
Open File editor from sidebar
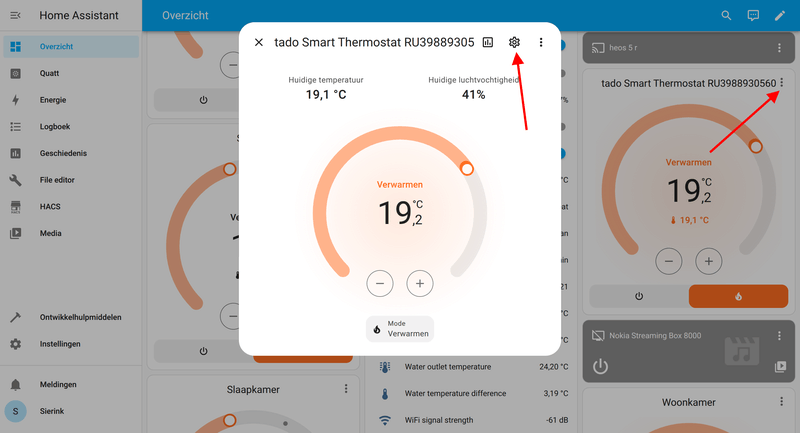71,180
